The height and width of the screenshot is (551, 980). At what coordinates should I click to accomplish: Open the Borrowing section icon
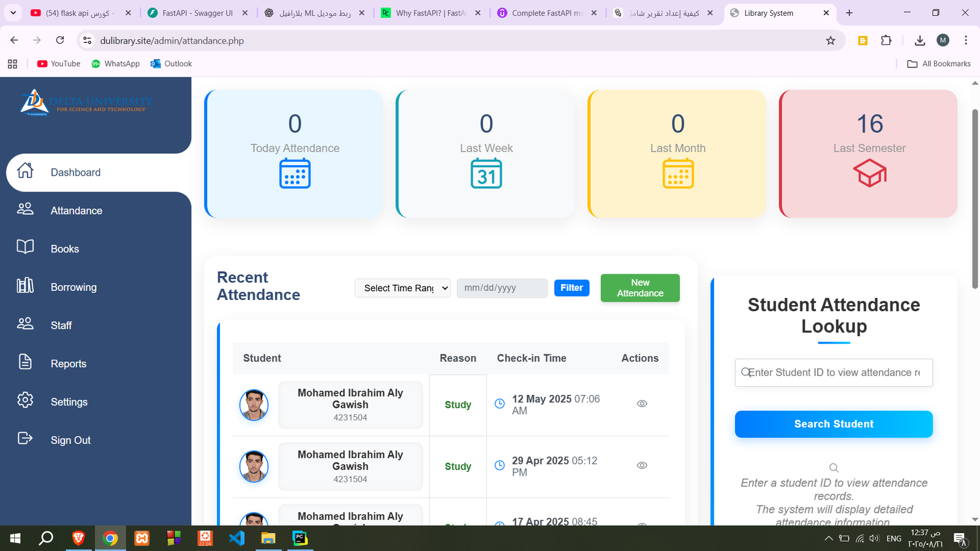point(25,287)
